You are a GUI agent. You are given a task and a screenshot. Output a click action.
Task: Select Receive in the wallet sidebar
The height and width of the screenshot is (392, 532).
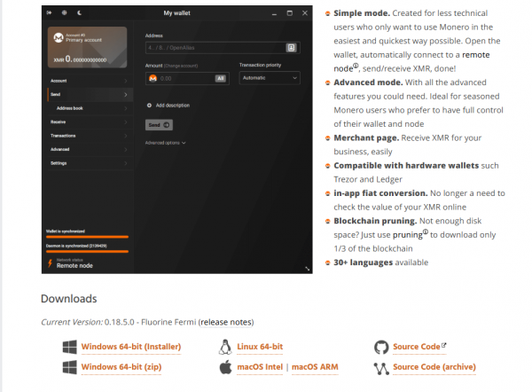(89, 122)
